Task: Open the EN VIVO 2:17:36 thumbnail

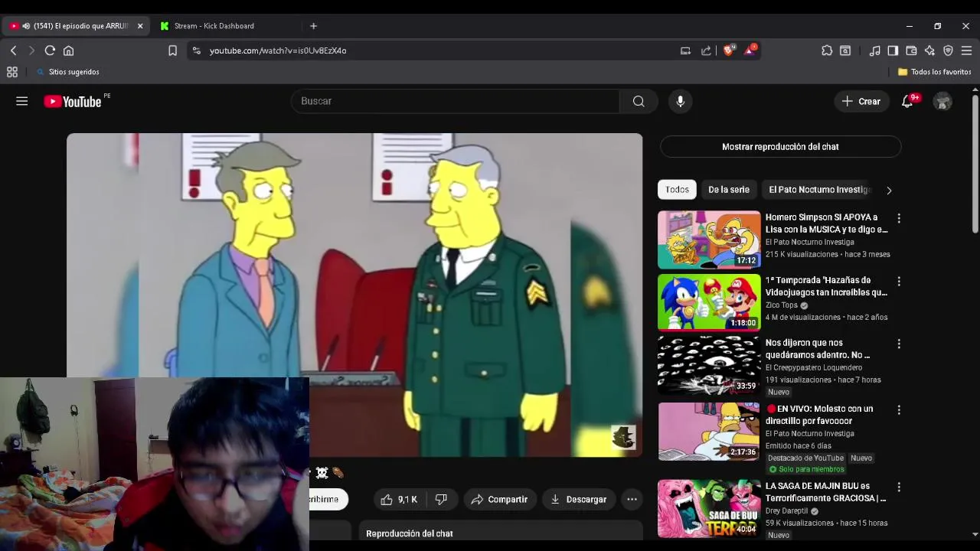Action: tap(709, 431)
